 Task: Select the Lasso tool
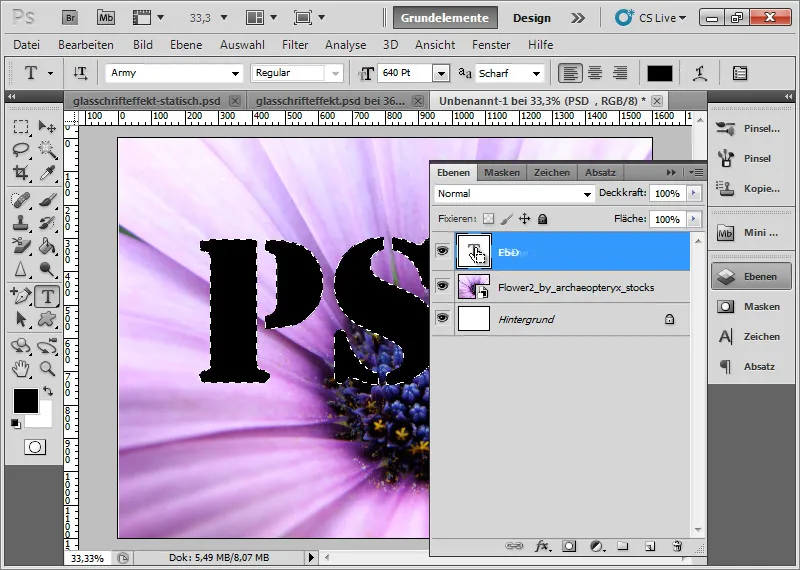(21, 150)
